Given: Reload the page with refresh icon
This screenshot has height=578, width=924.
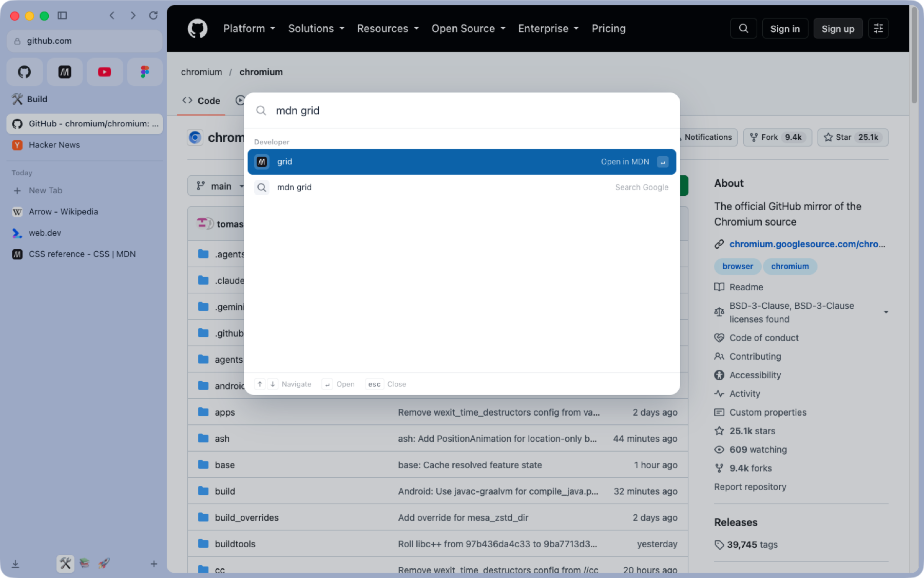Looking at the screenshot, I should click(153, 15).
